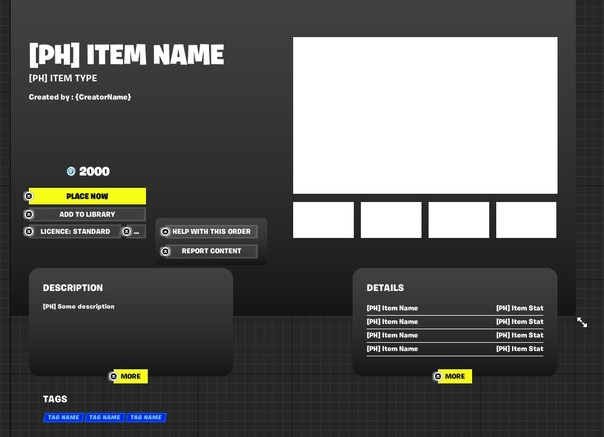Select the second small thumbnail
The image size is (604, 437).
(x=391, y=220)
